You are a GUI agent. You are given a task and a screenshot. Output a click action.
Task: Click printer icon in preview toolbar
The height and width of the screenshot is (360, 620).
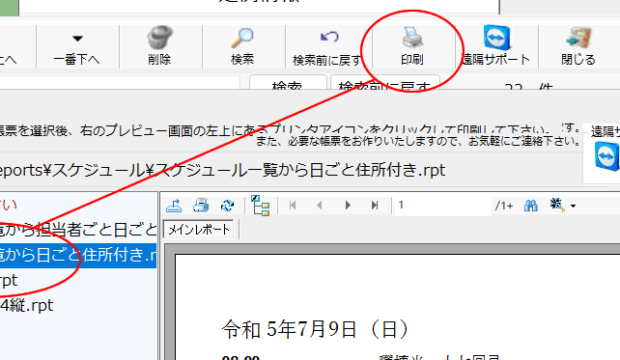201,205
